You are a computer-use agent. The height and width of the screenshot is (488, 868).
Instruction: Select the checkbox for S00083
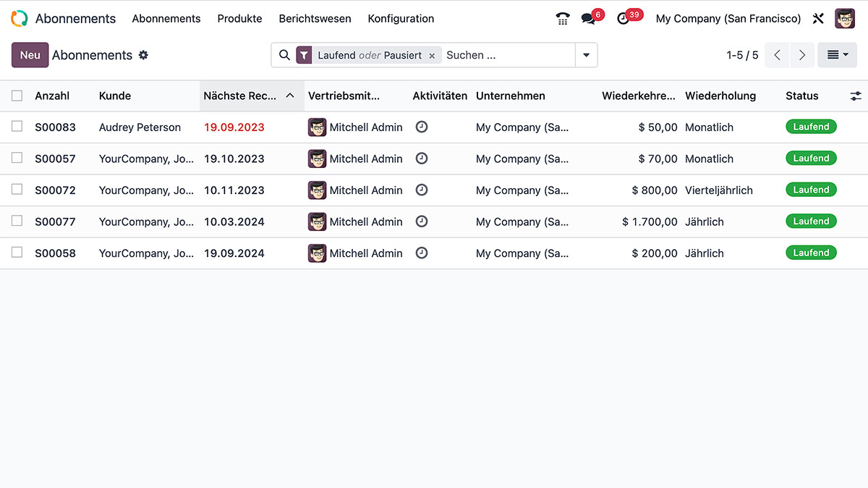[16, 127]
